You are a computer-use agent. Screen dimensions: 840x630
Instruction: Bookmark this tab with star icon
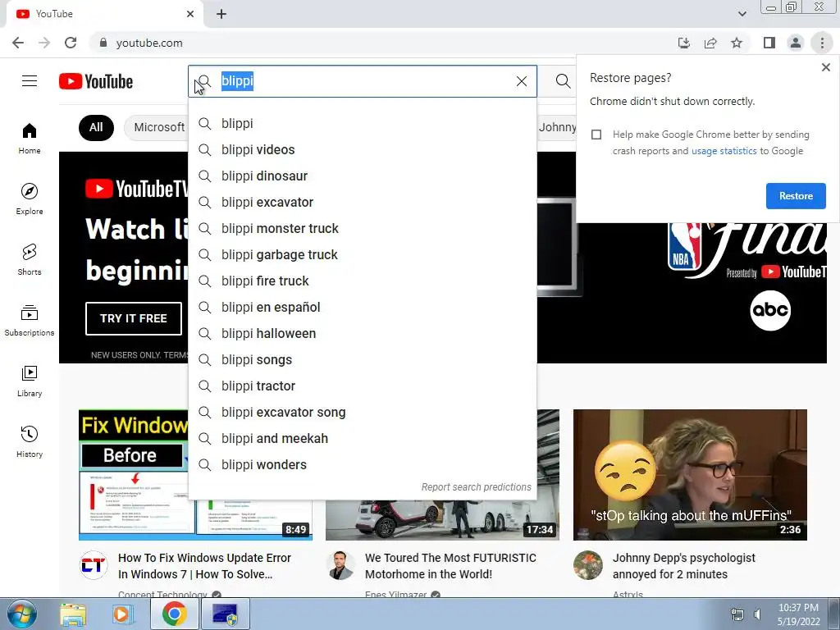(x=737, y=43)
